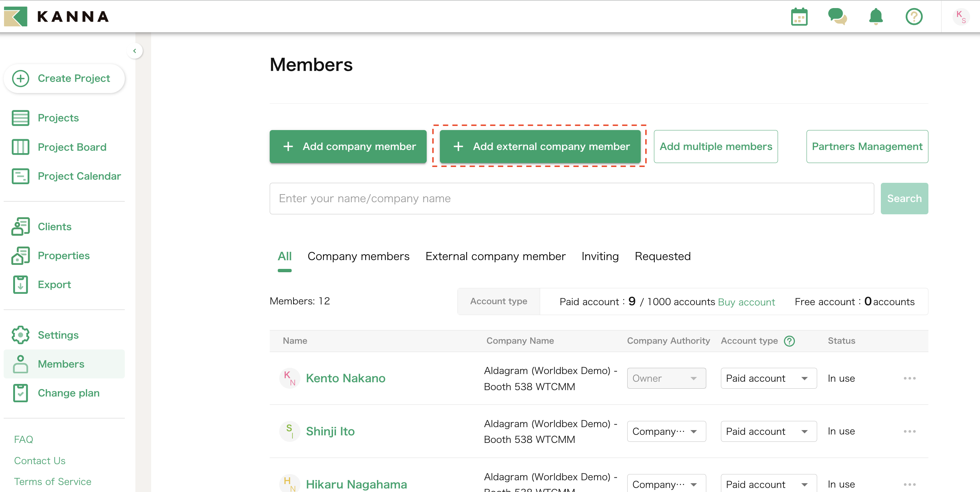980x492 pixels.
Task: Open more options for Shinji Ito row
Action: click(x=910, y=431)
